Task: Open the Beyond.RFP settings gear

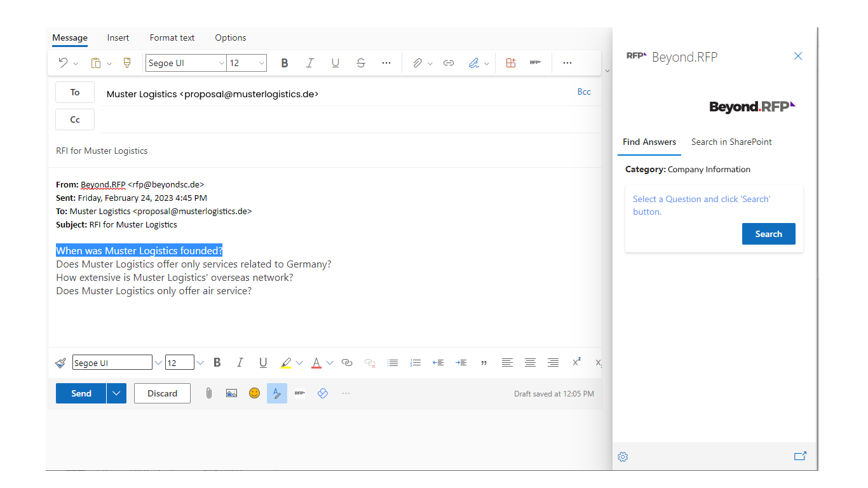Action: tap(623, 457)
